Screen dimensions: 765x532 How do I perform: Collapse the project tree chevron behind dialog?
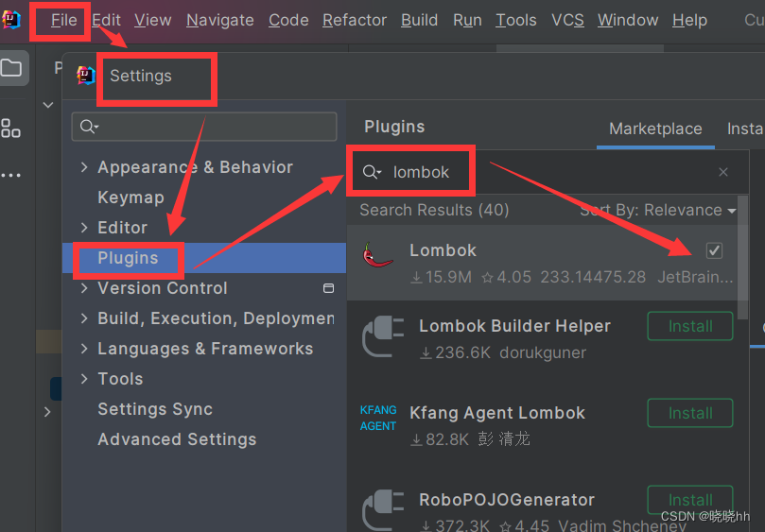point(48,105)
